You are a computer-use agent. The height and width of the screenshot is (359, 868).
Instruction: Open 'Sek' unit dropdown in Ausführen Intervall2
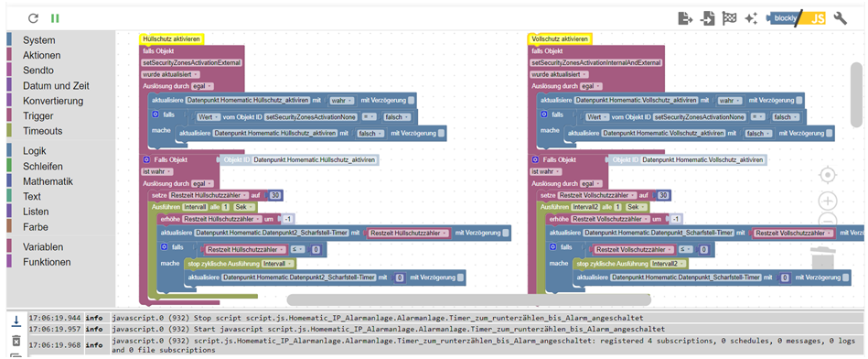point(638,207)
